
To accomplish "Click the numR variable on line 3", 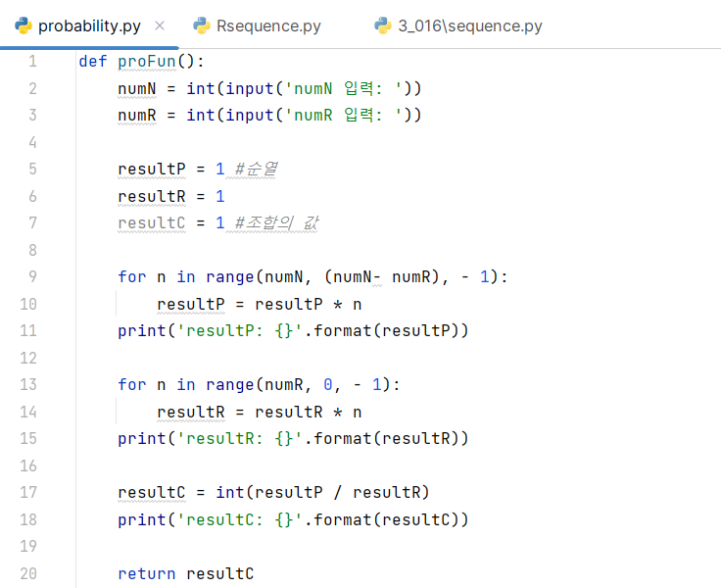I will pyautogui.click(x=137, y=115).
